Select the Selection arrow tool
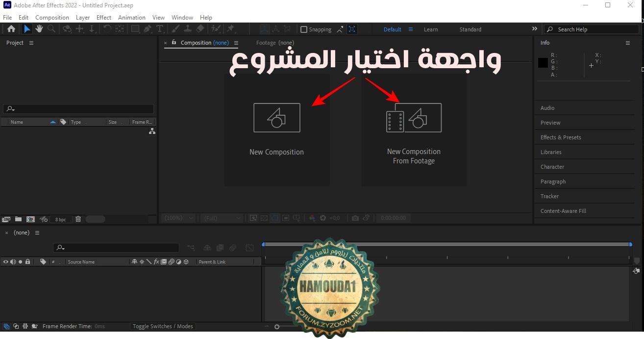Screen dimensions: 644x339 [x=27, y=29]
